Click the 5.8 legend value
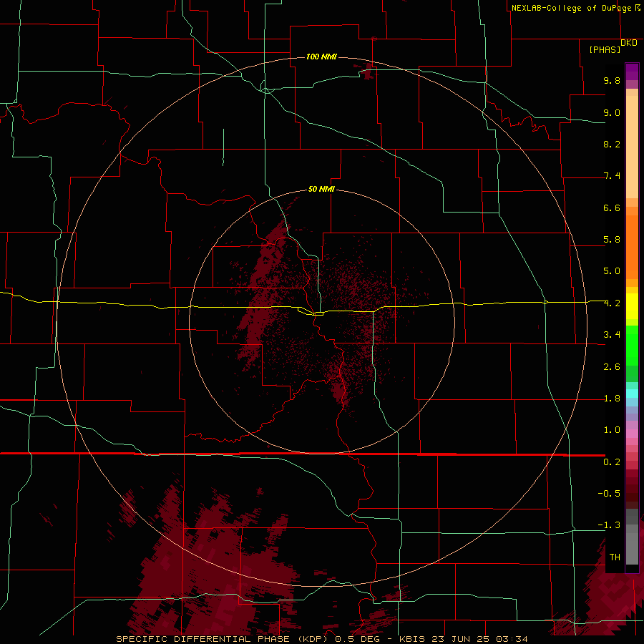The height and width of the screenshot is (644, 644). [x=612, y=240]
